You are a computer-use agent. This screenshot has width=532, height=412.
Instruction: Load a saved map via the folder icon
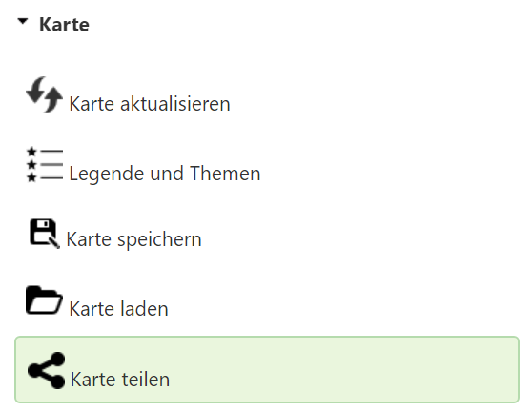[x=44, y=300]
